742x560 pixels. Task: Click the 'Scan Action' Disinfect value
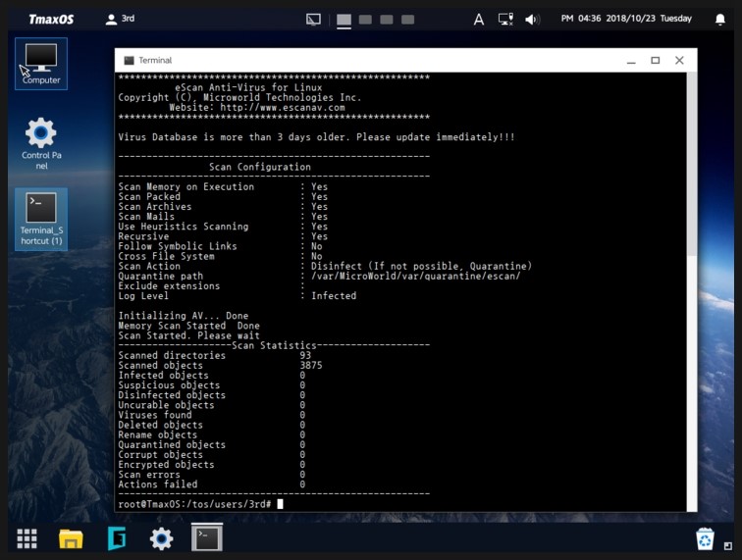pos(422,267)
